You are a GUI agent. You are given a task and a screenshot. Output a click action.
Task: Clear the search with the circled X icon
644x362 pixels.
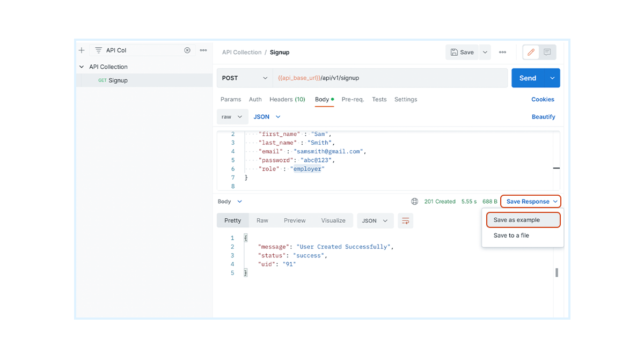(x=187, y=50)
